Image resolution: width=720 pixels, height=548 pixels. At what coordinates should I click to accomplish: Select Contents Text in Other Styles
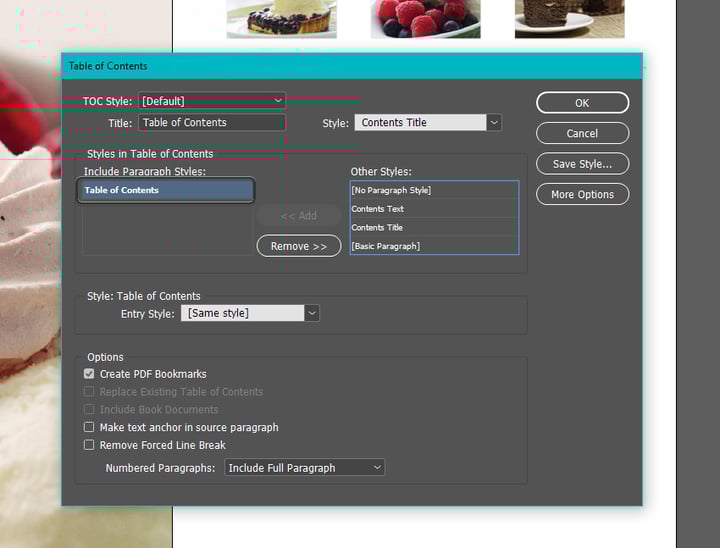434,209
